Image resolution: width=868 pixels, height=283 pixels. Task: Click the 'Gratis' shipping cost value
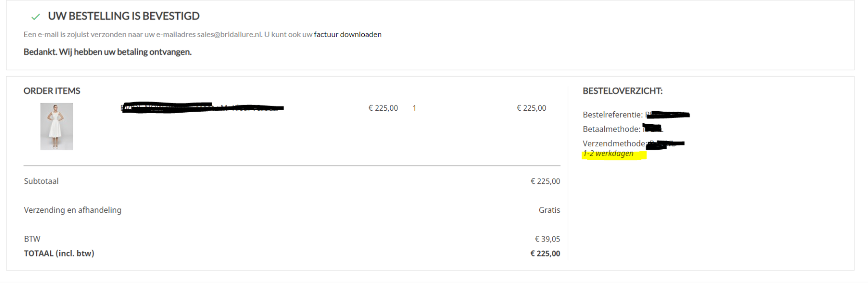549,210
